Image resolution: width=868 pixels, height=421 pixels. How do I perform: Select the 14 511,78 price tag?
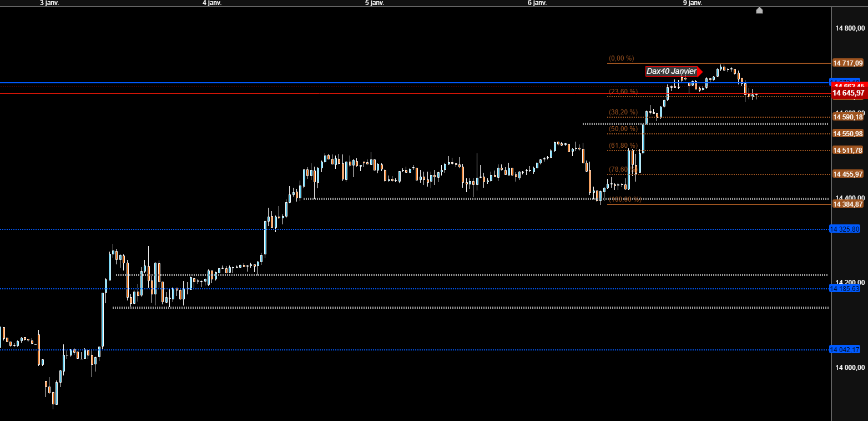(848, 150)
